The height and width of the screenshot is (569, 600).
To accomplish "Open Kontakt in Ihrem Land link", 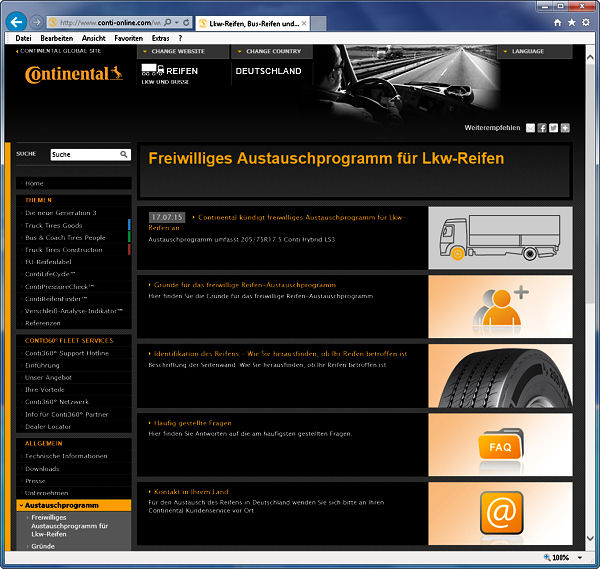I will [191, 492].
